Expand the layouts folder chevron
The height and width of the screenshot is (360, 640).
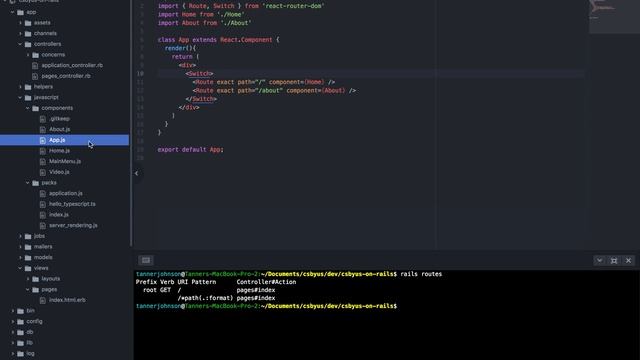(28, 279)
